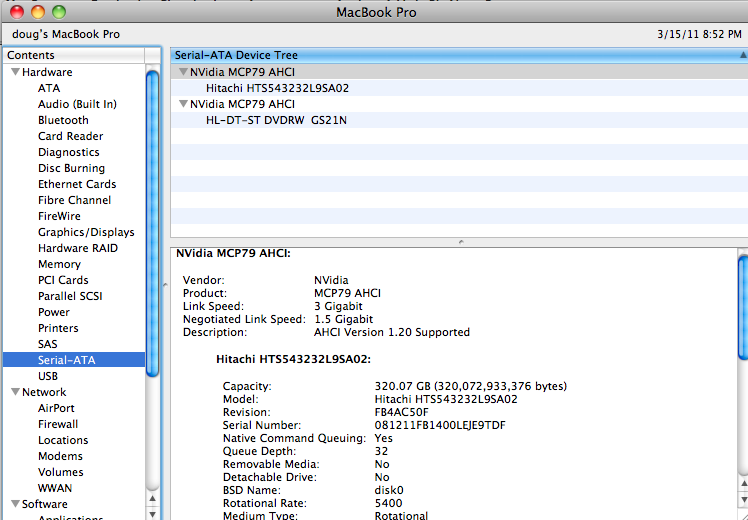Image resolution: width=748 pixels, height=520 pixels.
Task: Collapse the first NVidia MCP79 AHCI node
Action: pos(183,72)
